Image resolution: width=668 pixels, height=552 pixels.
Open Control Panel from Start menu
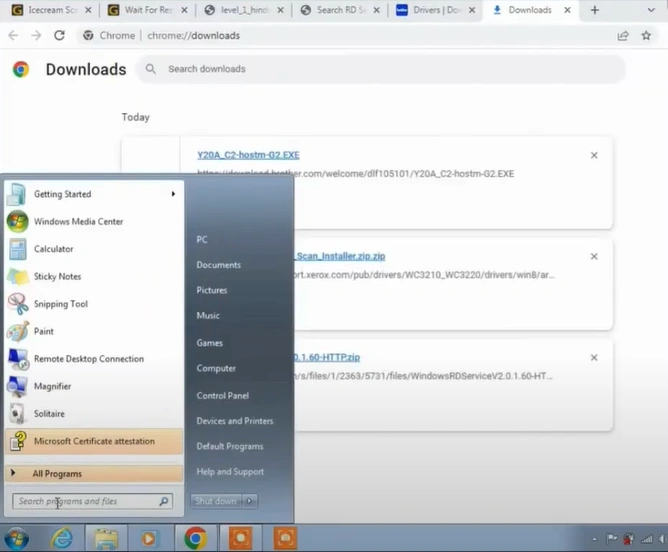pos(222,396)
